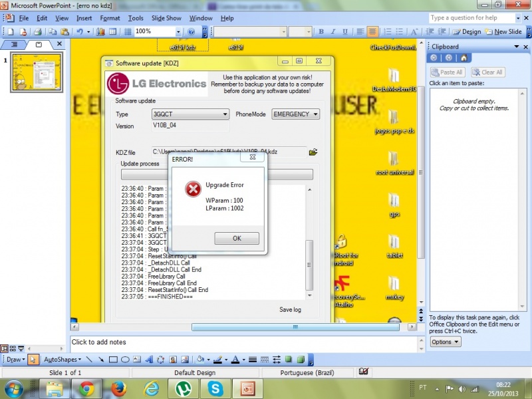Click the Fill Color paint bucket

(x=201, y=359)
